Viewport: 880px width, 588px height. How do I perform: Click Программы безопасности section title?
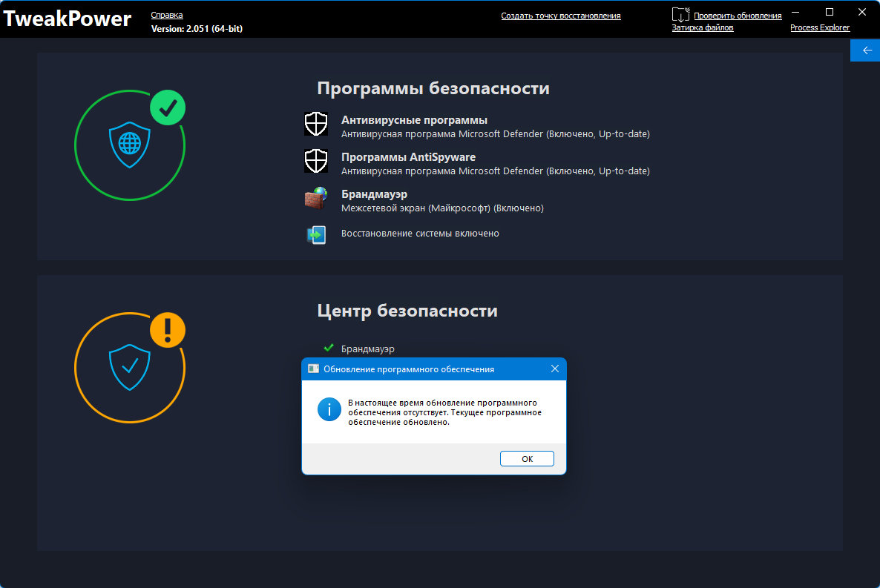click(x=433, y=88)
